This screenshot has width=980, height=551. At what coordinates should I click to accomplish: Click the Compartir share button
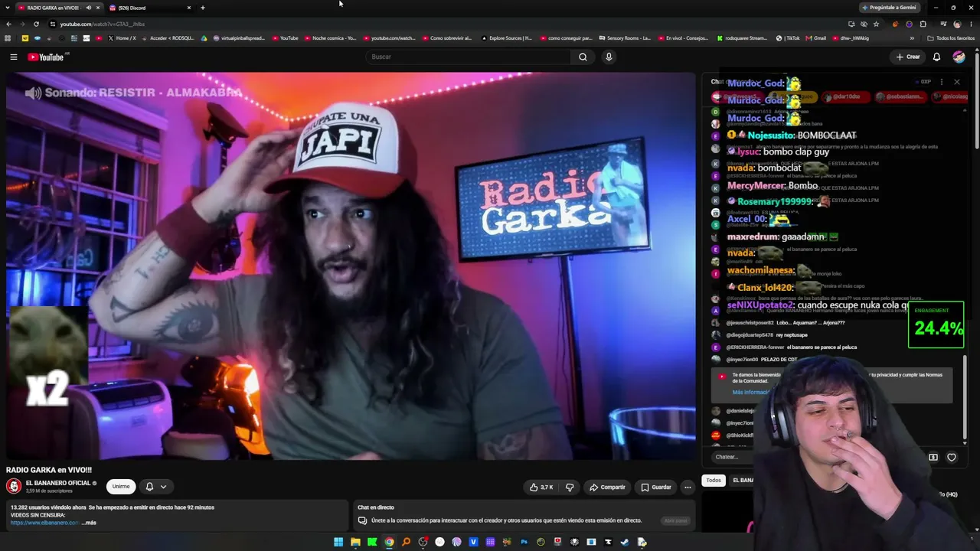pyautogui.click(x=608, y=487)
